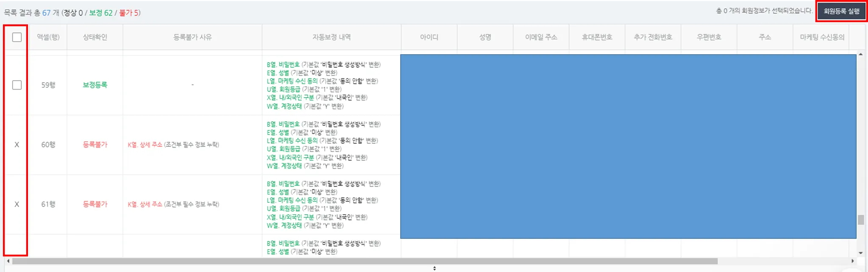Click the 59행 cell
This screenshot has height=272, width=868.
[x=48, y=85]
